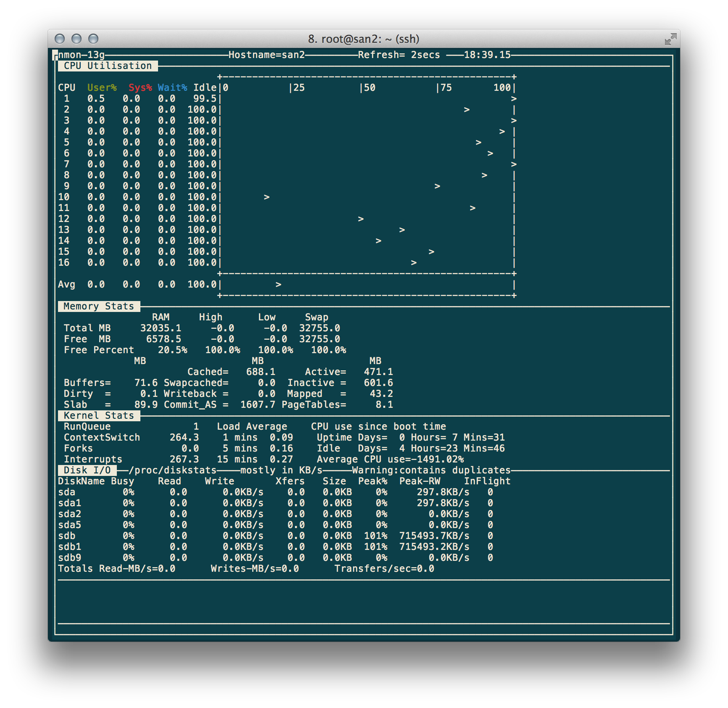Click 'Warning:contains duplicates' text

[431, 470]
